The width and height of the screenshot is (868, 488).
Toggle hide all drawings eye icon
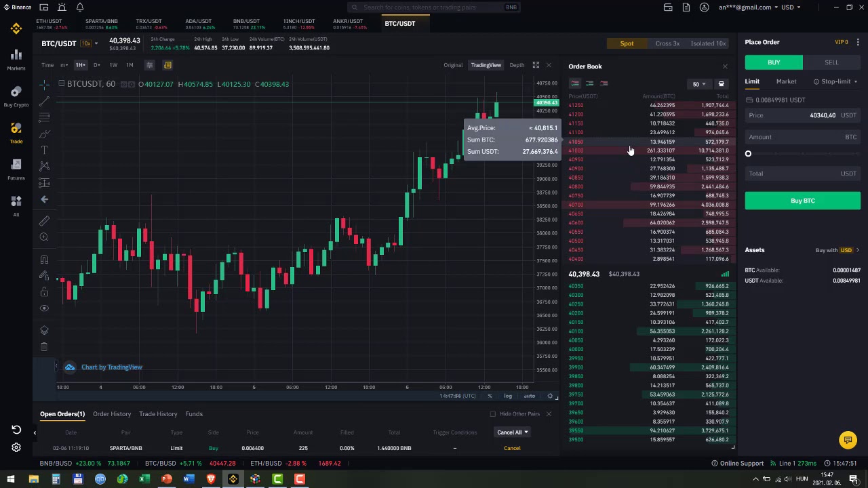tap(44, 308)
